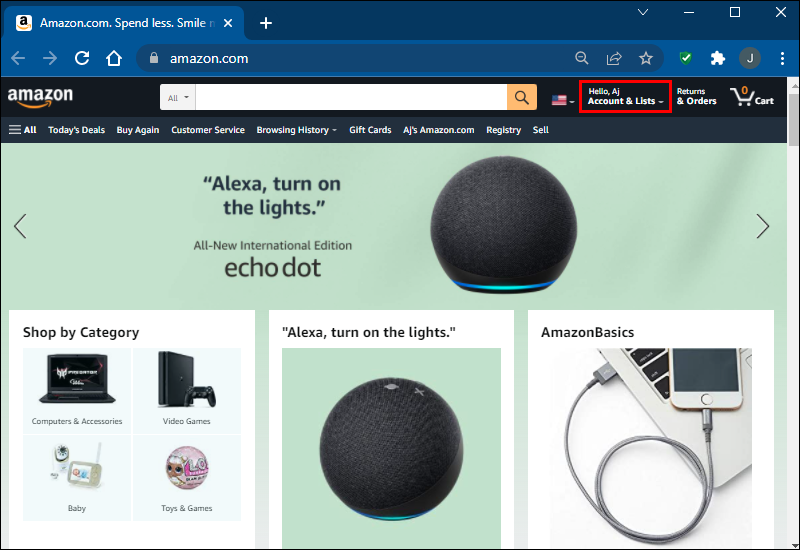Close the Amazon.com tab

pos(228,23)
